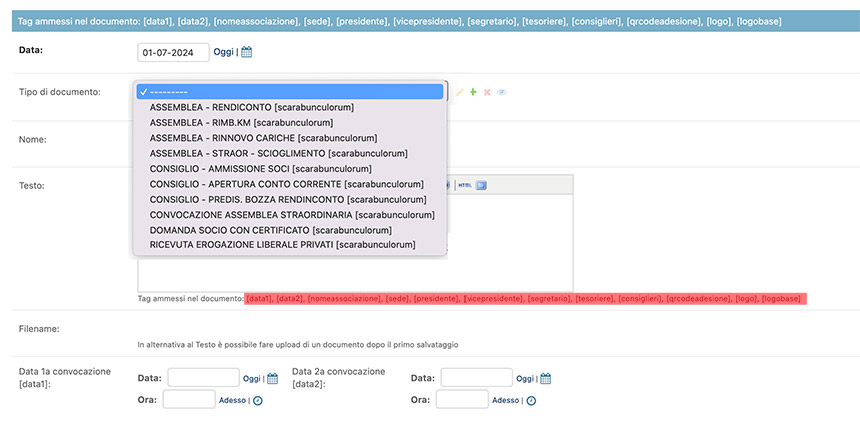Screen dimensions: 860x427
Task: Click the 'Nome:' label
Action: point(33,139)
